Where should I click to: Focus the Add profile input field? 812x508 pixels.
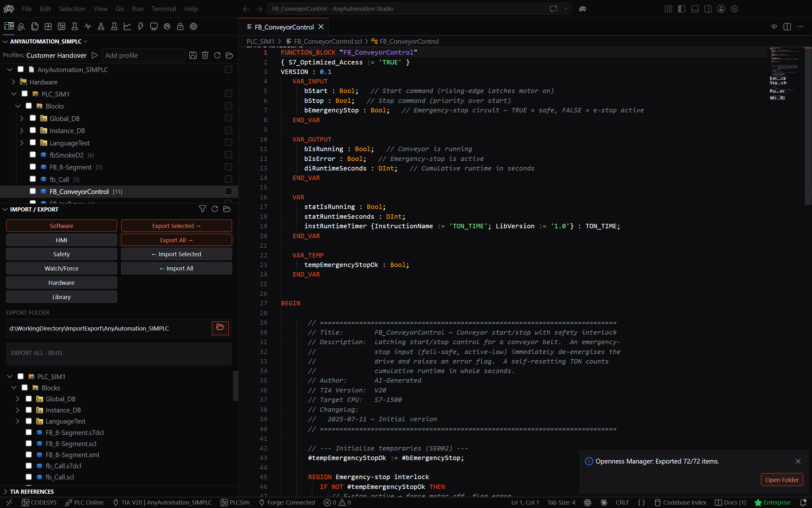click(x=143, y=55)
